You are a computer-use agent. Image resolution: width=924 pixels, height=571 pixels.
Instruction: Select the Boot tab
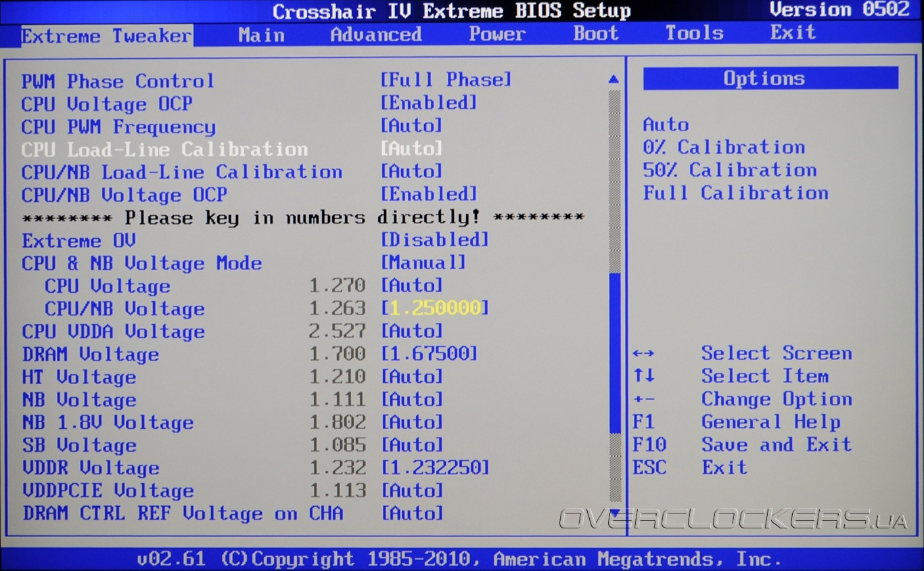click(596, 33)
